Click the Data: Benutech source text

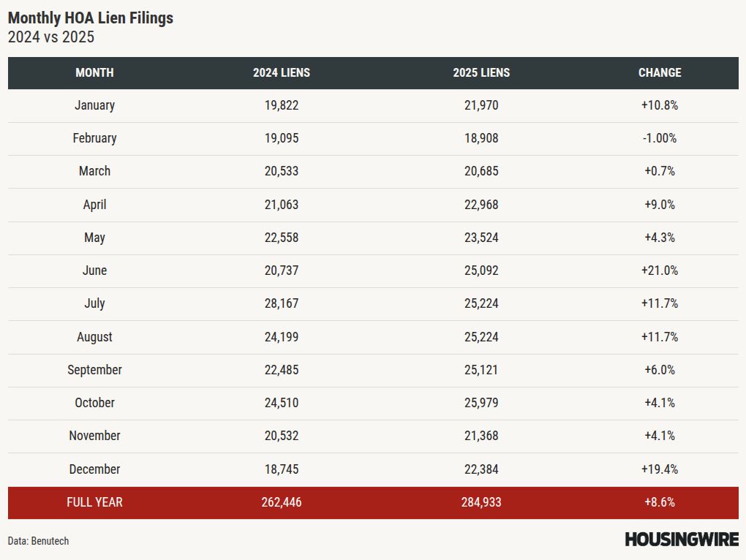(x=39, y=541)
